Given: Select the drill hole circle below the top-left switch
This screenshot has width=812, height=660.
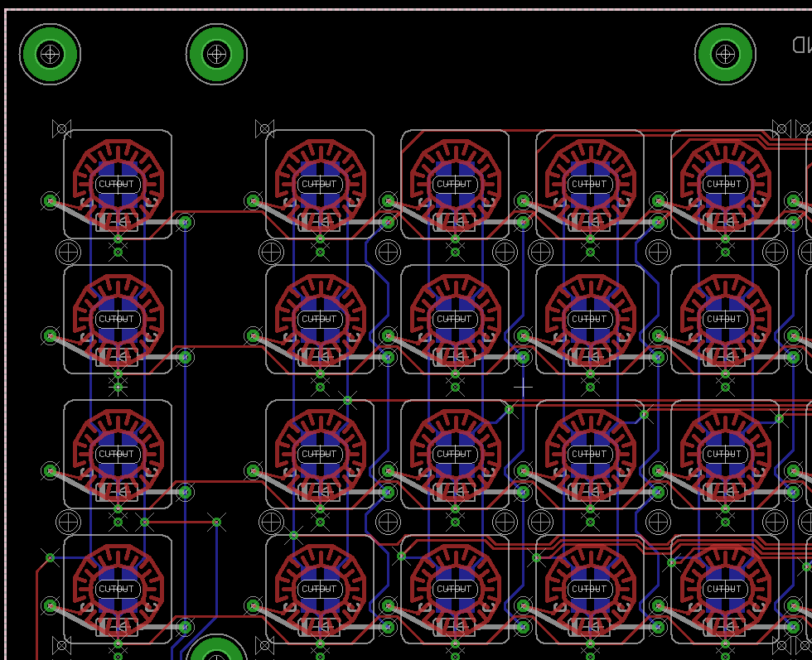Looking at the screenshot, I should pyautogui.click(x=68, y=252).
